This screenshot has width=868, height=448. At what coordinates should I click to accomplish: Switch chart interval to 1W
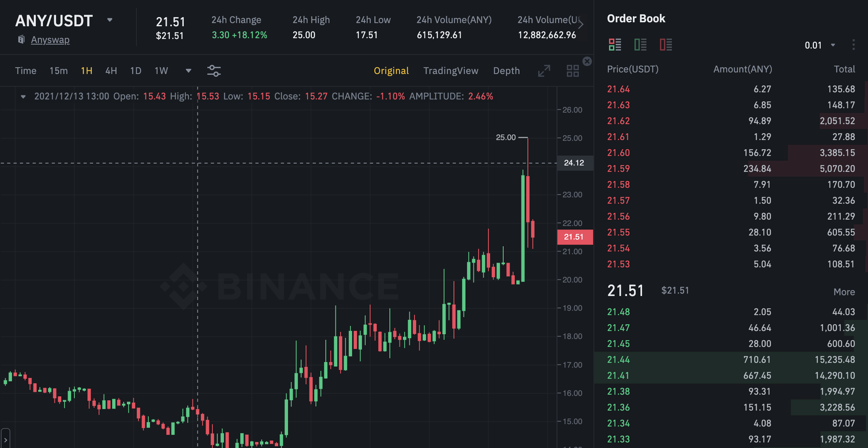pyautogui.click(x=161, y=71)
